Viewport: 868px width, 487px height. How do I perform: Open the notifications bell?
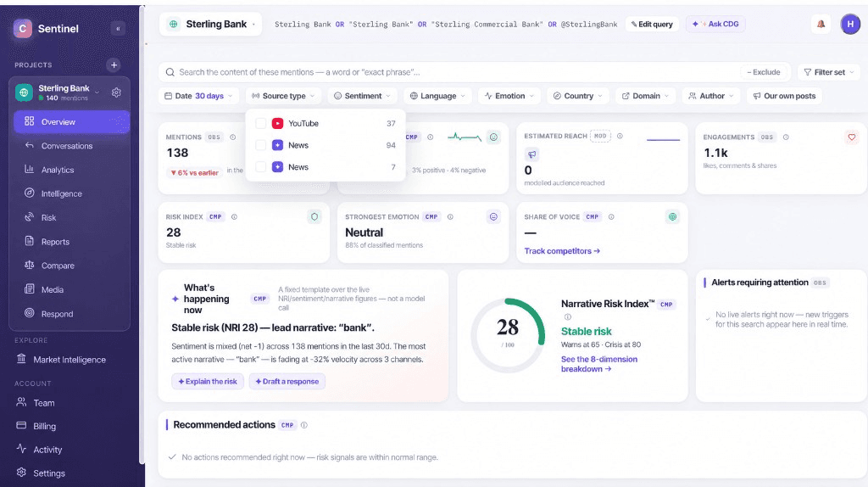coord(821,24)
